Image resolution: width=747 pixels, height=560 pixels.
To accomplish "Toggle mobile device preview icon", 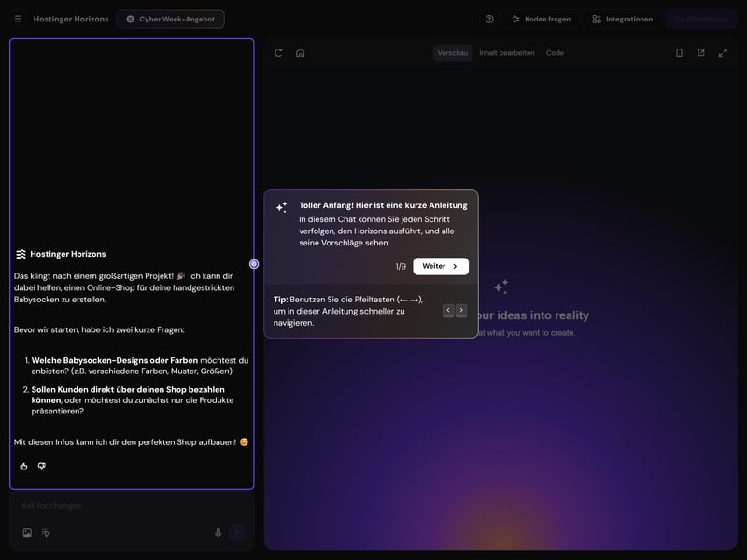I will coord(680,53).
